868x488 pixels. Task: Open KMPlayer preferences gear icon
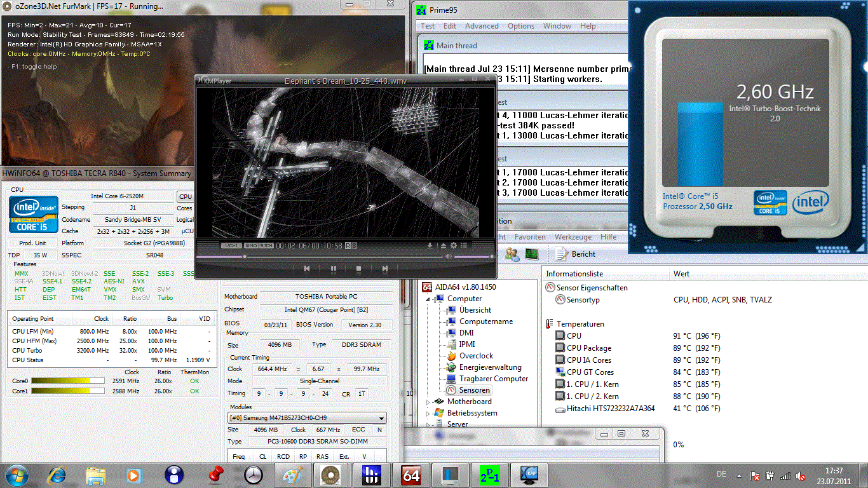(454, 245)
